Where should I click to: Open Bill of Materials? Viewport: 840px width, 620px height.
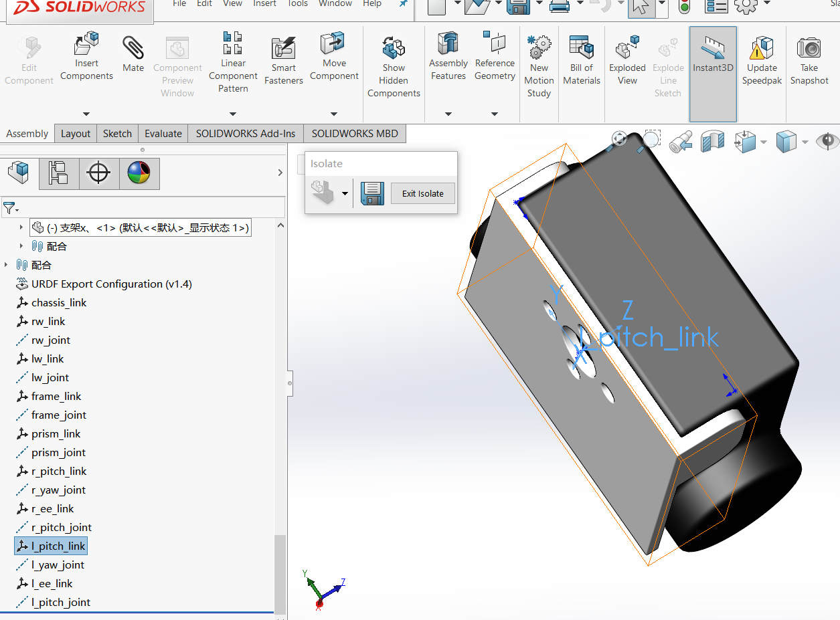click(581, 57)
